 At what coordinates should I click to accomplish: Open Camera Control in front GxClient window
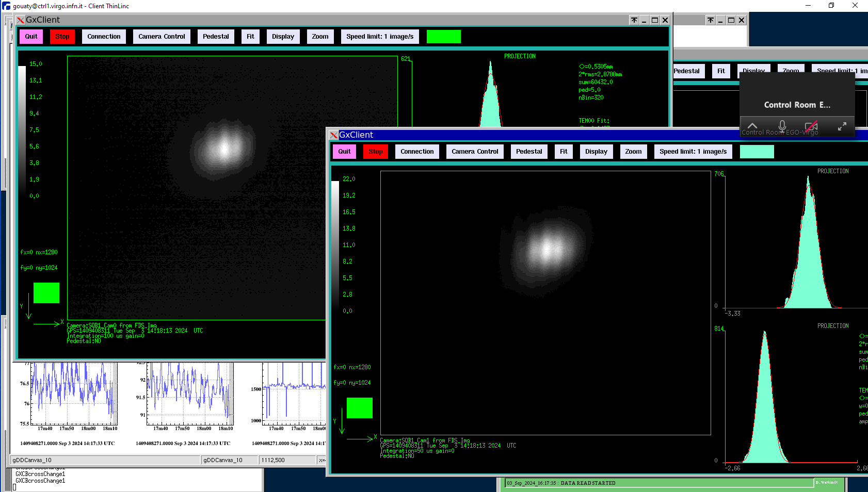pyautogui.click(x=475, y=152)
